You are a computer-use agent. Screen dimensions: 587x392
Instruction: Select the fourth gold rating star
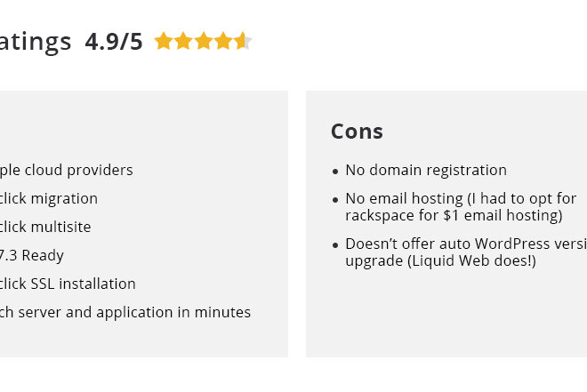click(x=223, y=41)
